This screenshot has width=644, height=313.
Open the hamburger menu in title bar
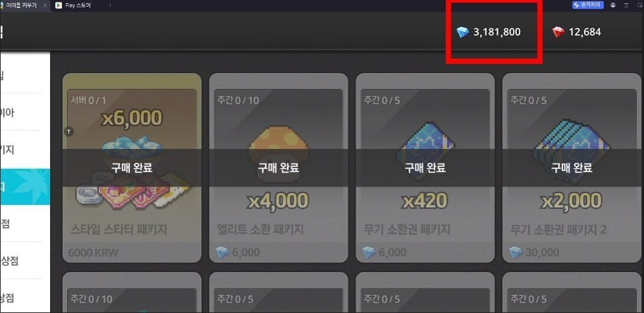point(626,5)
